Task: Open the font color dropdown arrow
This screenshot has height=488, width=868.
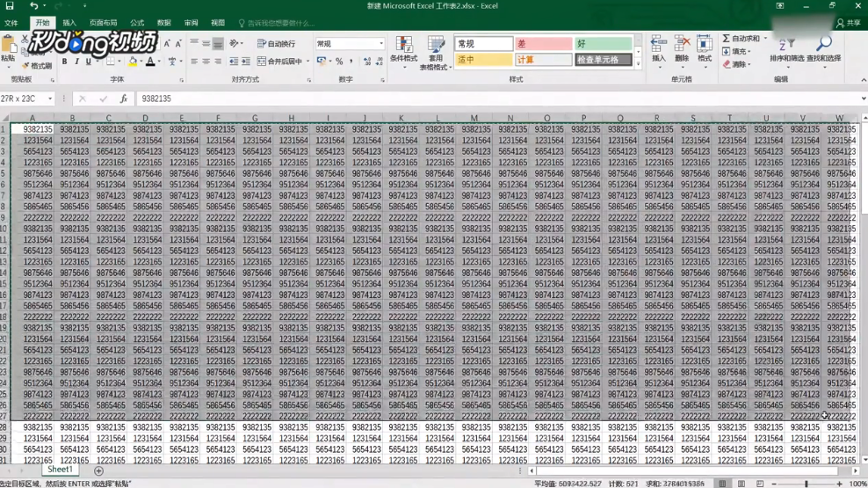Action: click(159, 62)
